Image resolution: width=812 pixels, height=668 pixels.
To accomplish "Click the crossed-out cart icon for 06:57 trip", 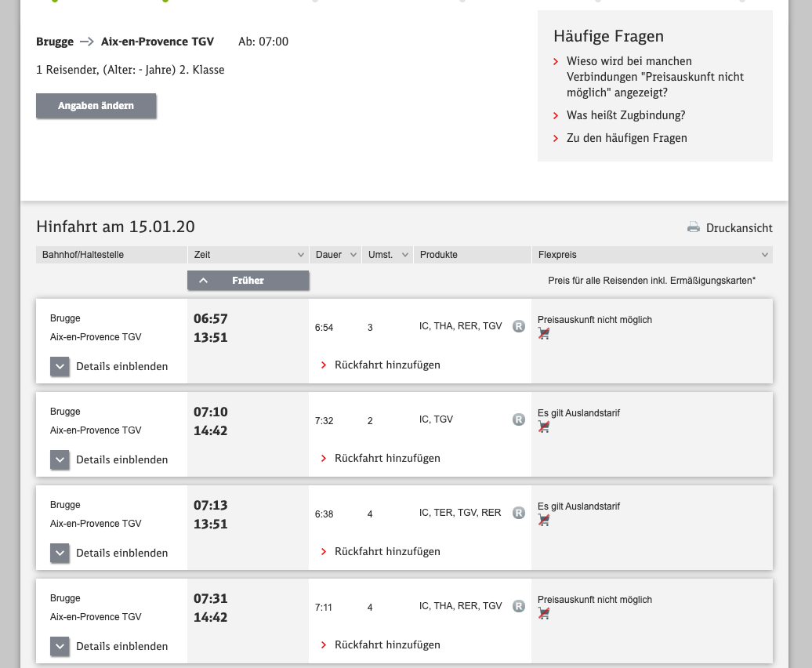I will 544,333.
